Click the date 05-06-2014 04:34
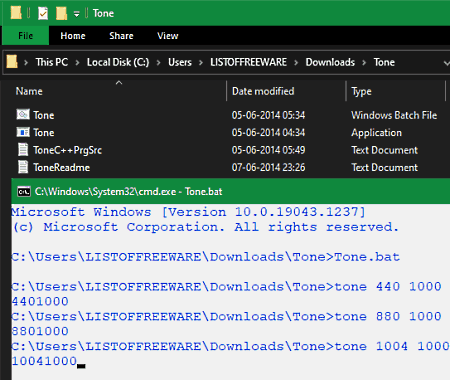 click(268, 132)
